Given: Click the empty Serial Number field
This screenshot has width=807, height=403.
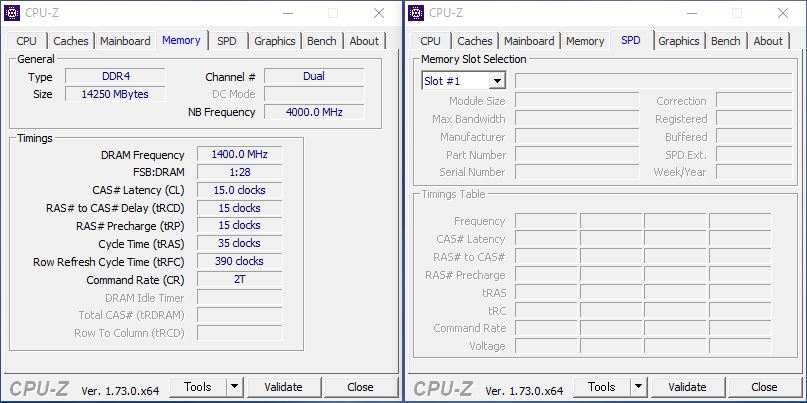Looking at the screenshot, I should (577, 172).
